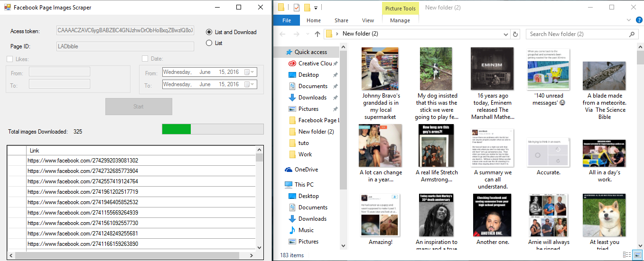
Task: Click the Access token input field
Action: (x=125, y=30)
